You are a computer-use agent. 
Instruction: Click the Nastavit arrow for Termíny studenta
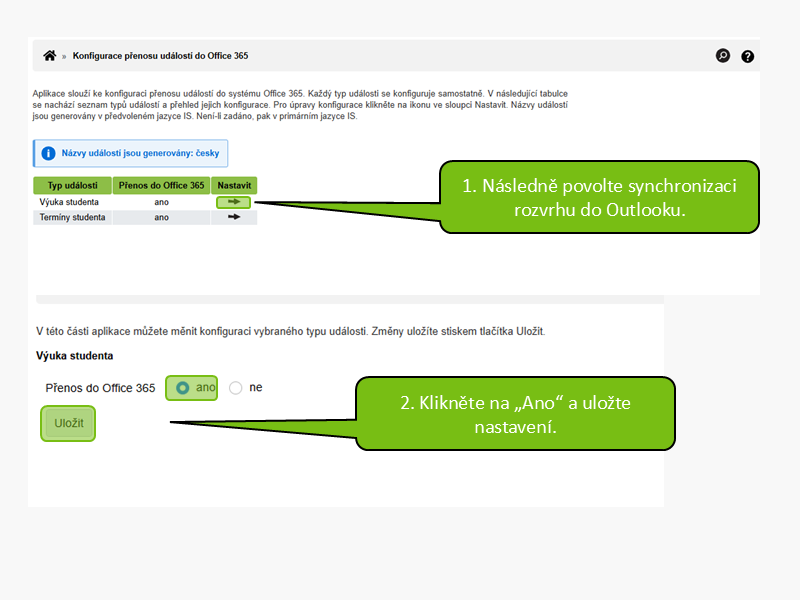pos(234,217)
